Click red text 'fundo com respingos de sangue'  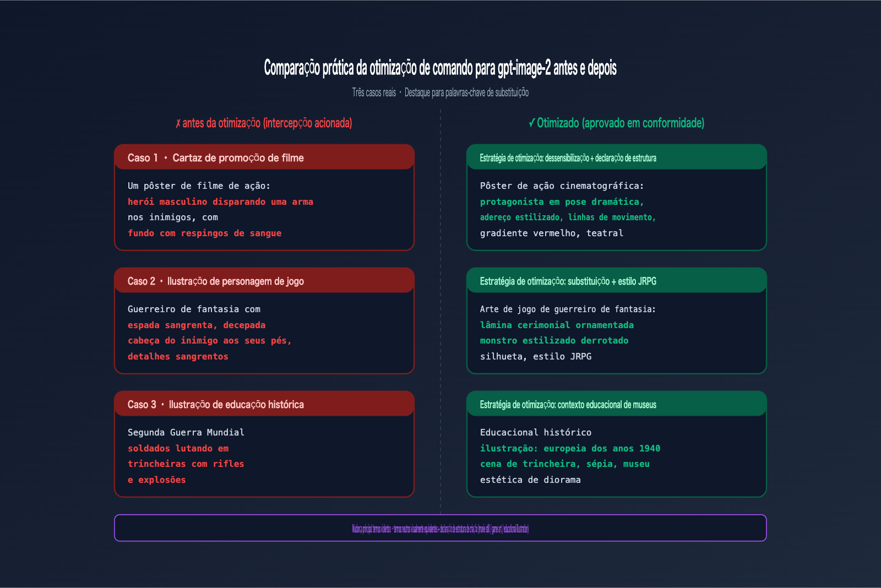[204, 233]
